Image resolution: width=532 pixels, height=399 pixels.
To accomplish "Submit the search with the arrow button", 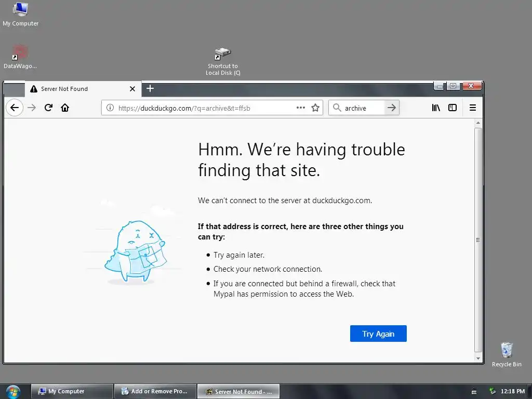I will (392, 108).
